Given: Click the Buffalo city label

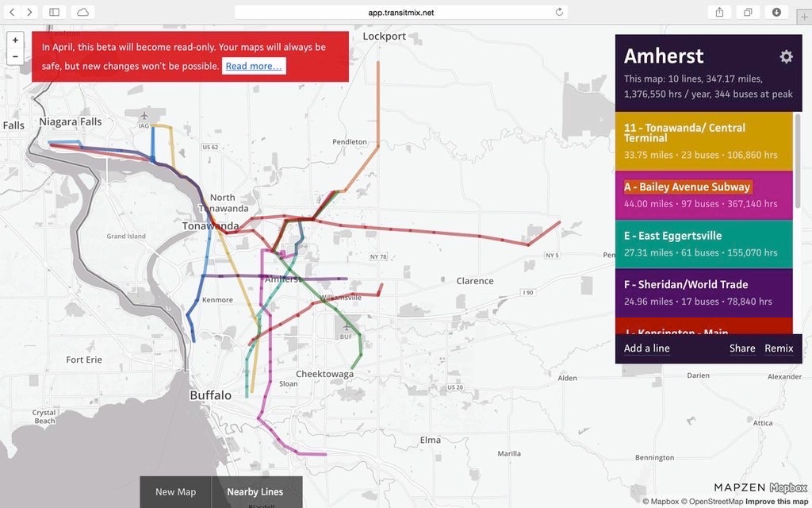Looking at the screenshot, I should [x=210, y=395].
